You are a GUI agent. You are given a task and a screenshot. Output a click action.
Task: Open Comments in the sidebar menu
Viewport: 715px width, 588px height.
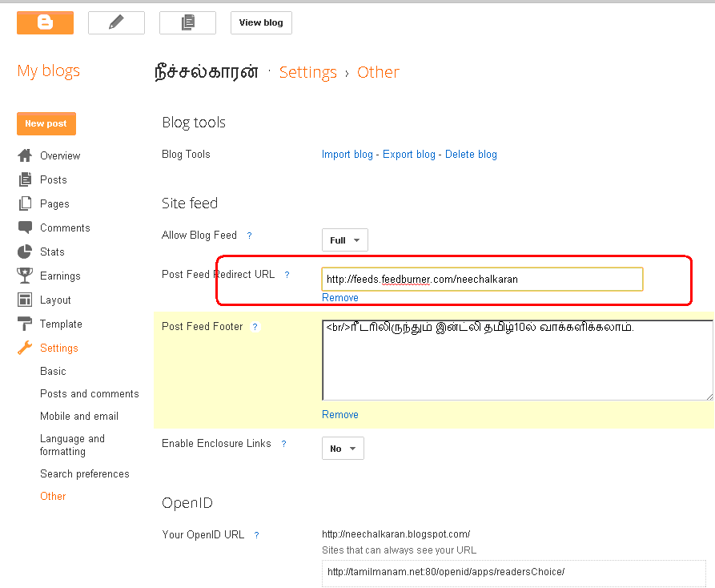pyautogui.click(x=65, y=228)
